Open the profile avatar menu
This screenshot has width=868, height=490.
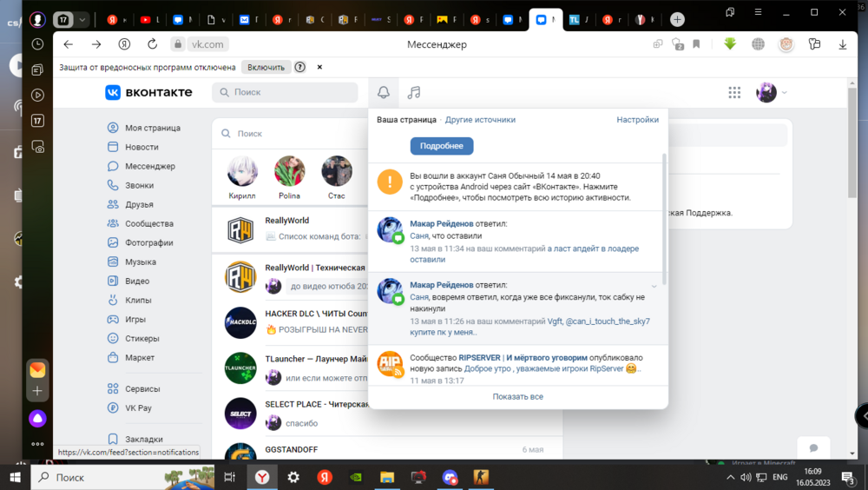click(x=771, y=93)
